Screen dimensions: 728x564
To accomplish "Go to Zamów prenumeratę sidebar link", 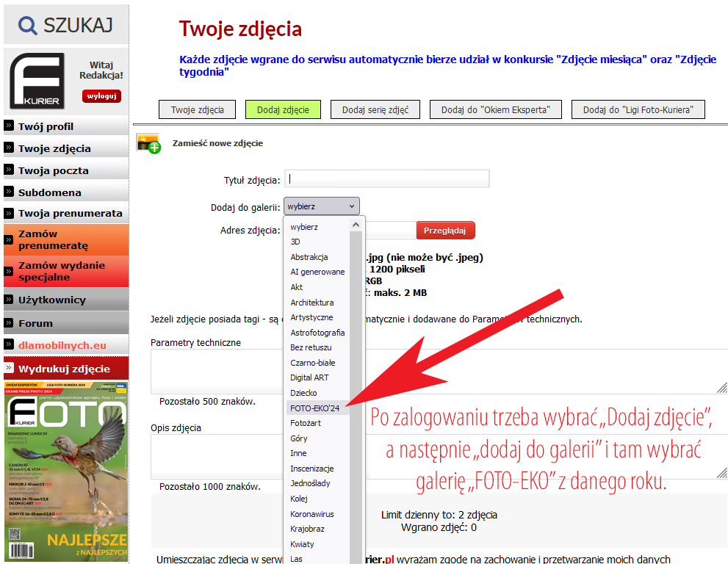I will coord(53,239).
